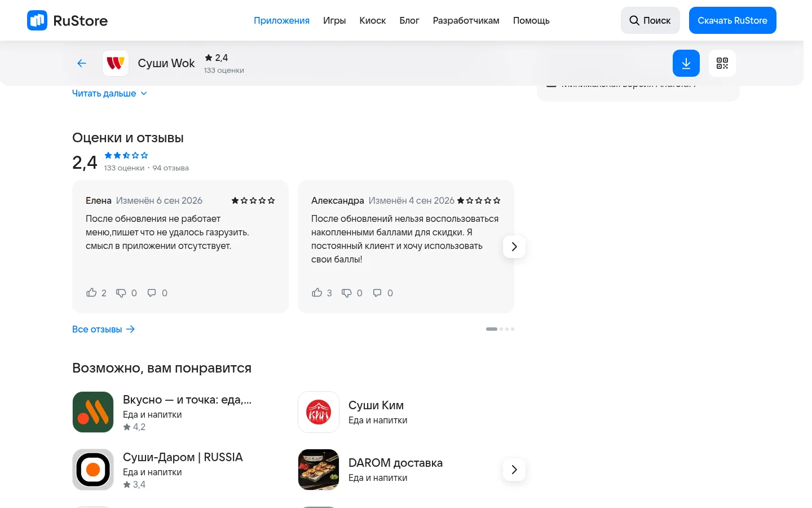Open the Приложения tab
The image size is (812, 508).
tap(281, 20)
